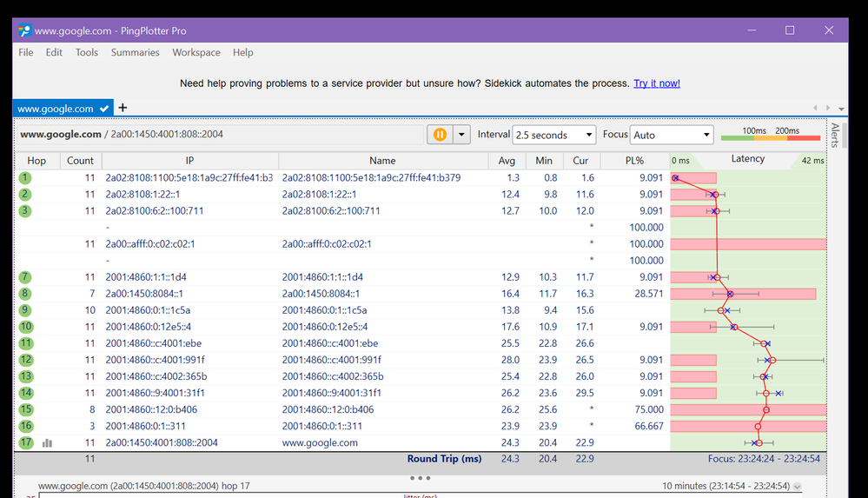Click the Round Trip (ms) label
The image size is (868, 498).
pos(445,459)
